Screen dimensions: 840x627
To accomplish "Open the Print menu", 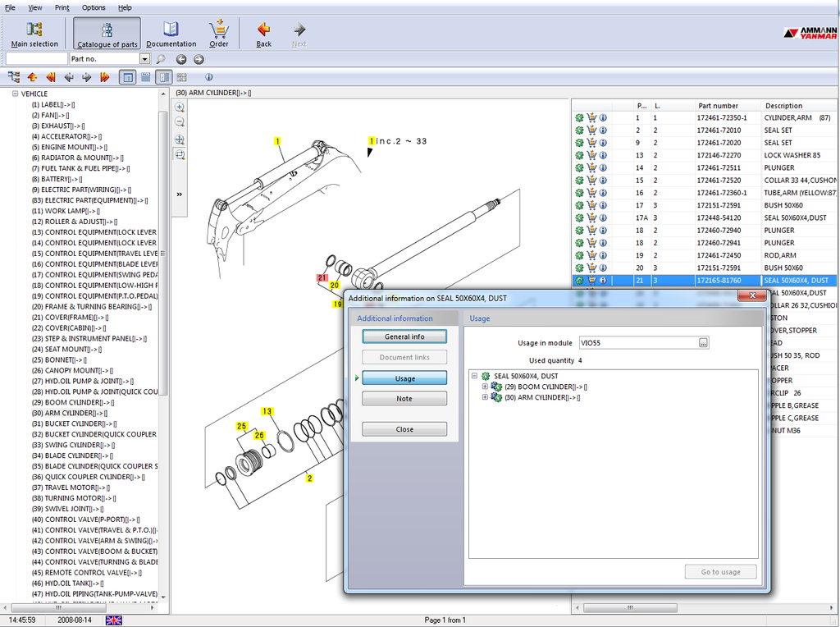I will (62, 7).
